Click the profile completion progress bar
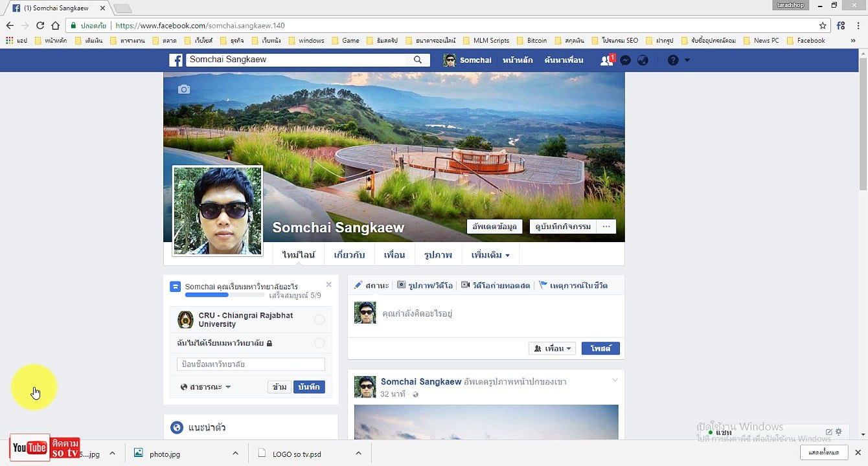The height and width of the screenshot is (466, 868). (225, 295)
